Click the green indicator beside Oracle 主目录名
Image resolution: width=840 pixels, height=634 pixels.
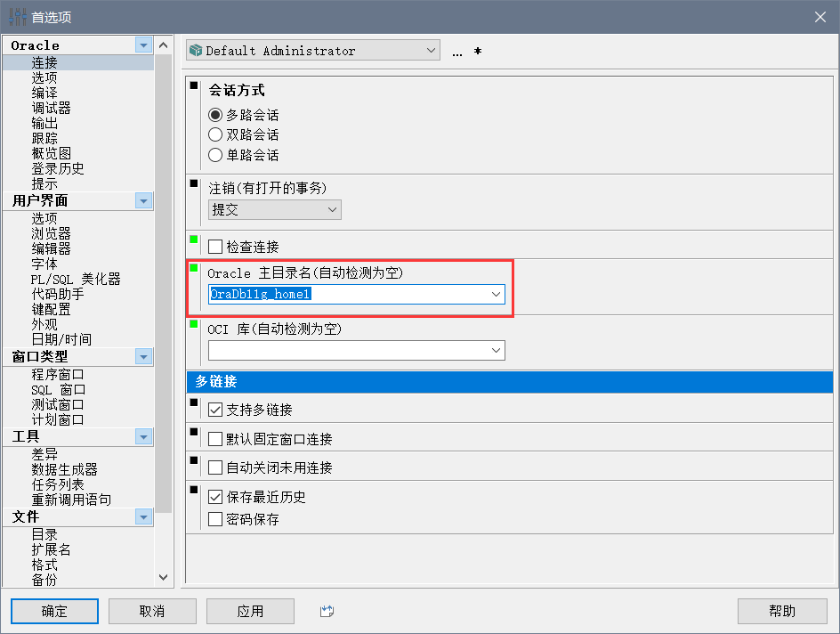tap(194, 267)
